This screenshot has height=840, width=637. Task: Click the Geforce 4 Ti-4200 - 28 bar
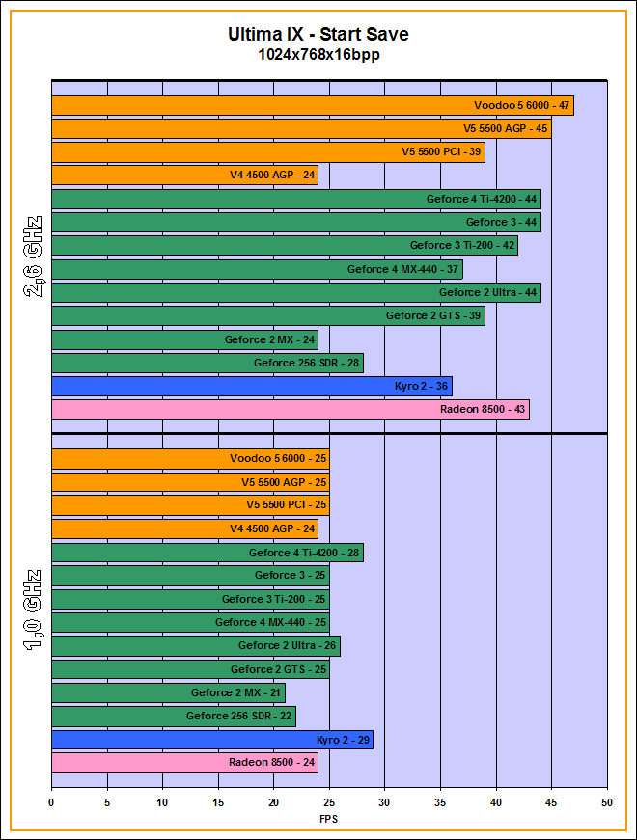click(207, 553)
